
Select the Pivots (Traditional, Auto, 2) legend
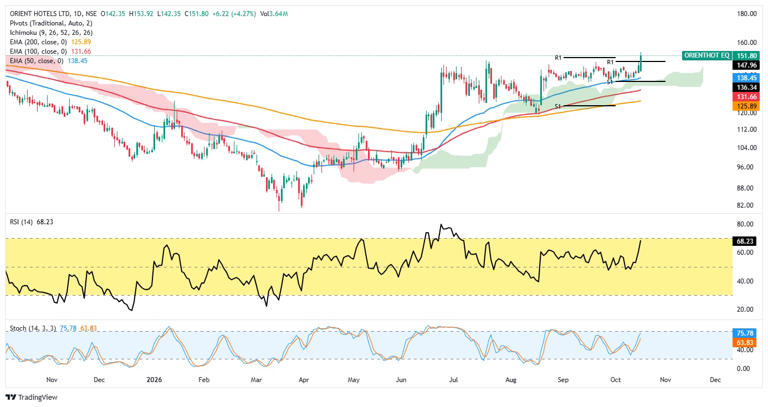[x=51, y=24]
